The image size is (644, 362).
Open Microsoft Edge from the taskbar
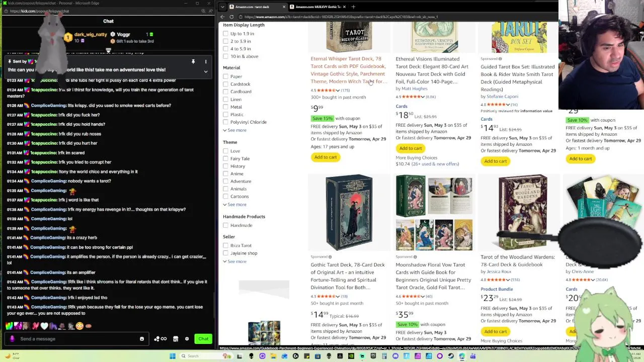462,356
